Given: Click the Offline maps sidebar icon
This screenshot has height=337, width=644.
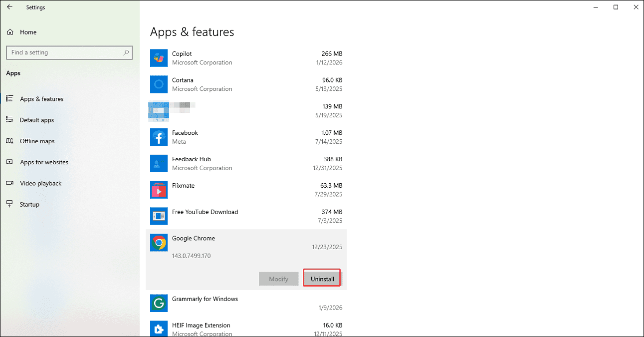Looking at the screenshot, I should pos(10,141).
